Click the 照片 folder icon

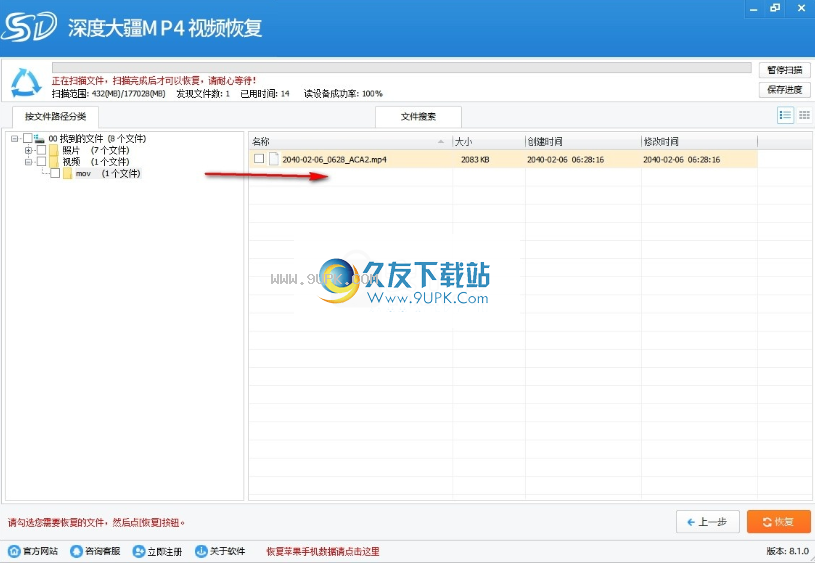[x=54, y=150]
